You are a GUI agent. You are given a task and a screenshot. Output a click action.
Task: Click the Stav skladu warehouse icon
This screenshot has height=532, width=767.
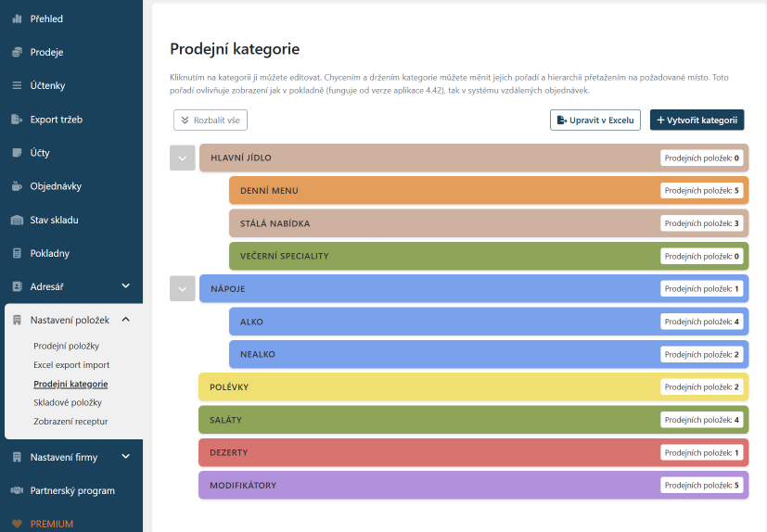(17, 220)
